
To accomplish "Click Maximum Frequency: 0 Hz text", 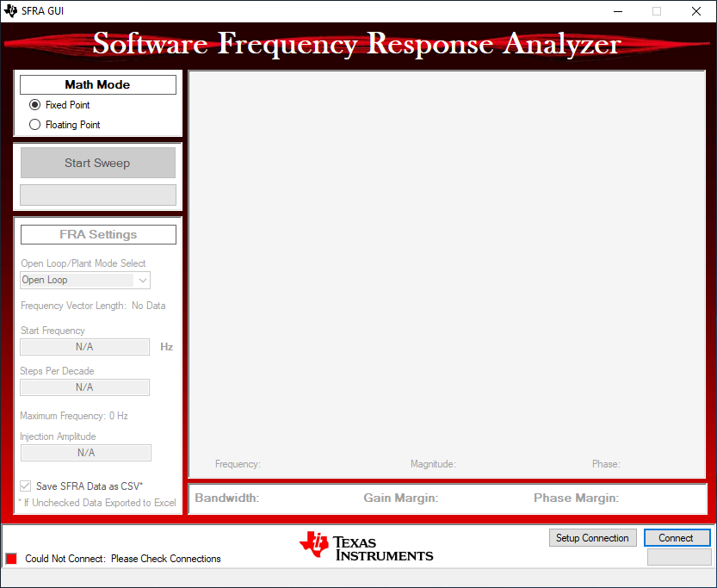I will pos(74,416).
